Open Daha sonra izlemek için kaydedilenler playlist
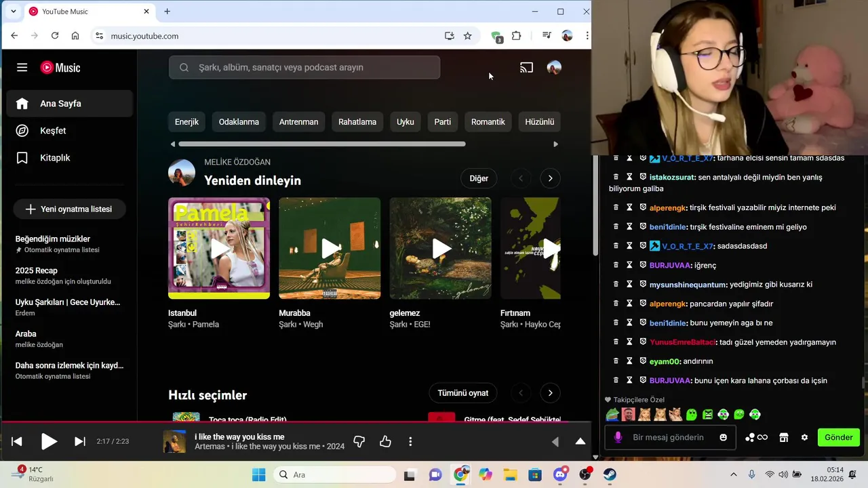Screen dimensions: 868x488 pos(70,370)
